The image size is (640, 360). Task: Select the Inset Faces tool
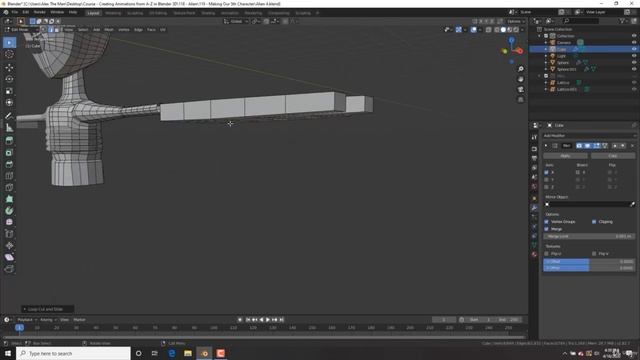[x=9, y=153]
